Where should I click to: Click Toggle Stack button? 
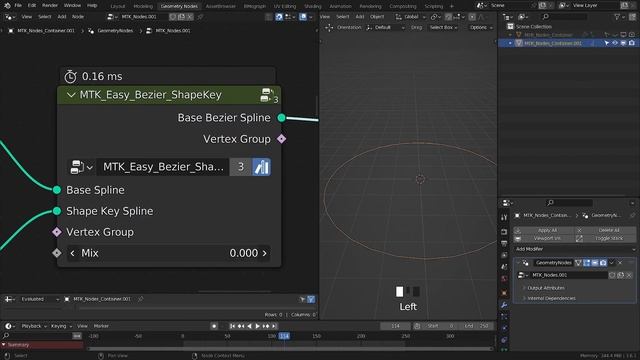coord(606,238)
